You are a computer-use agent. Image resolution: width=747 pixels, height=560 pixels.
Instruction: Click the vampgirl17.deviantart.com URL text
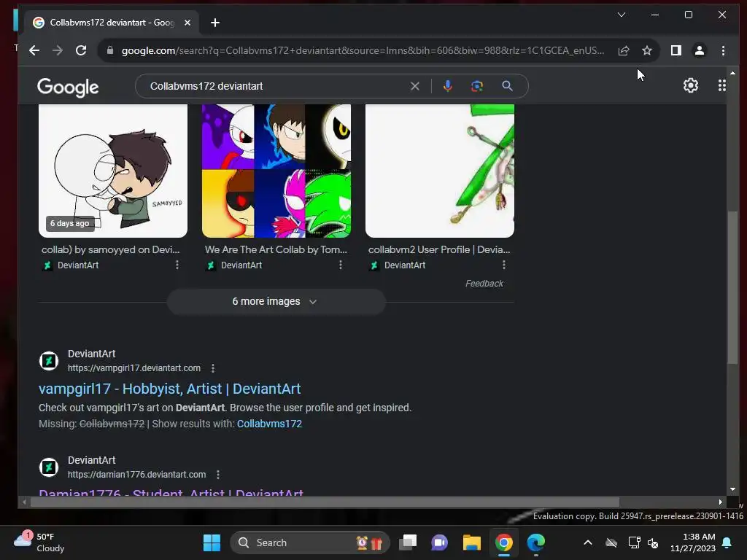[x=134, y=368]
